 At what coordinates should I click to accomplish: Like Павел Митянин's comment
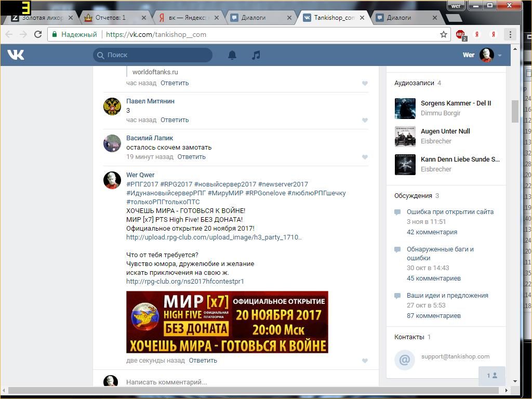[x=365, y=120]
